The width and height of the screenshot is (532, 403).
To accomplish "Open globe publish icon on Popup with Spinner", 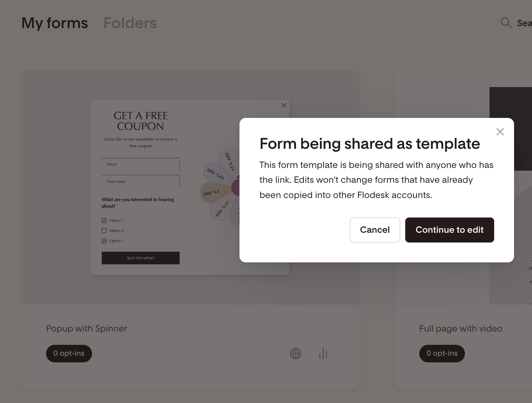I will [296, 354].
